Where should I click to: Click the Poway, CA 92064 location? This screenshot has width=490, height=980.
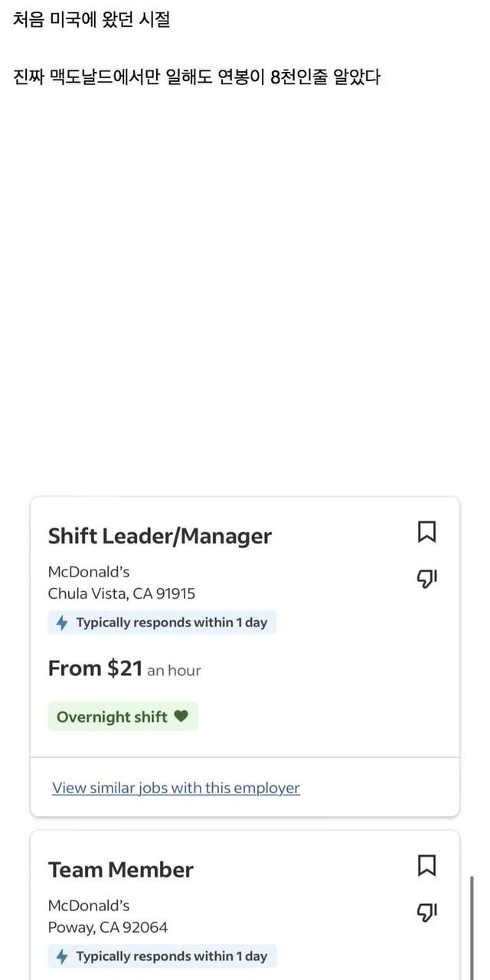(x=108, y=927)
